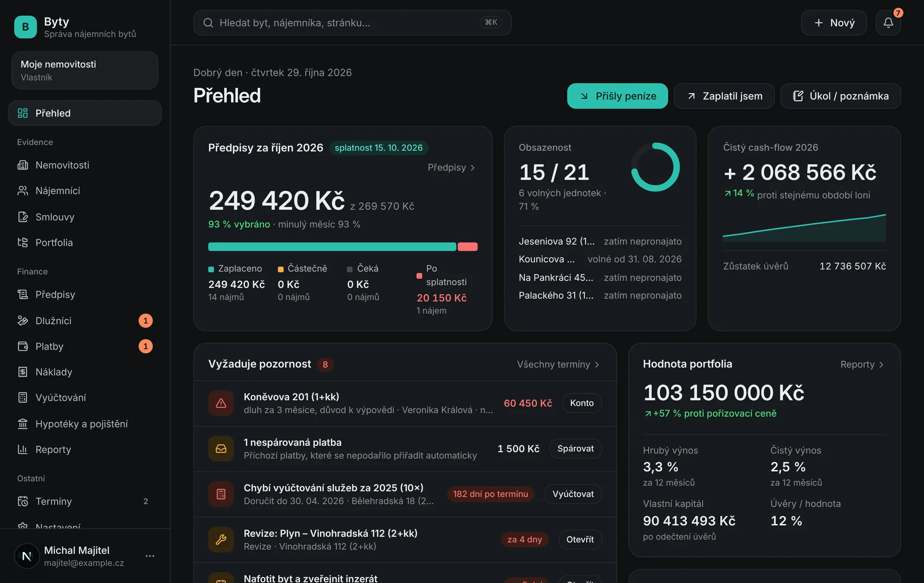This screenshot has height=583, width=924.
Task: Click the occupancy donut chart
Action: [656, 167]
